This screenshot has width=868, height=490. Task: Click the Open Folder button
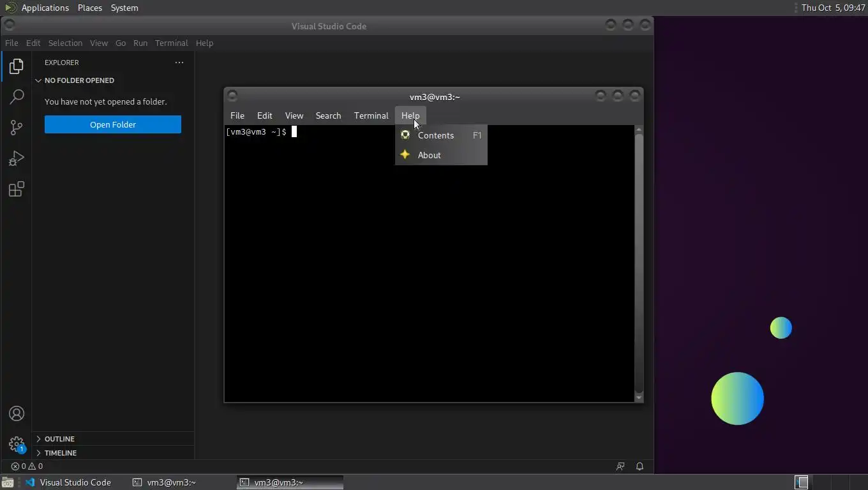113,124
